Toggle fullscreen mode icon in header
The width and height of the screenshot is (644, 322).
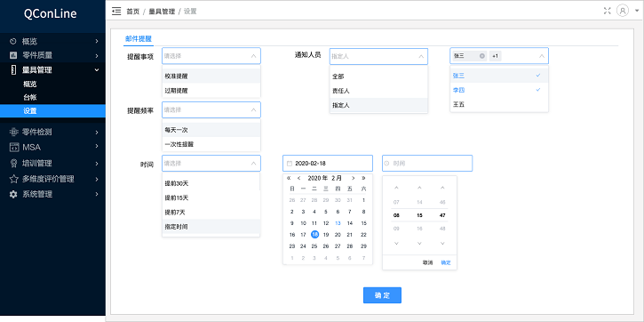tap(607, 11)
